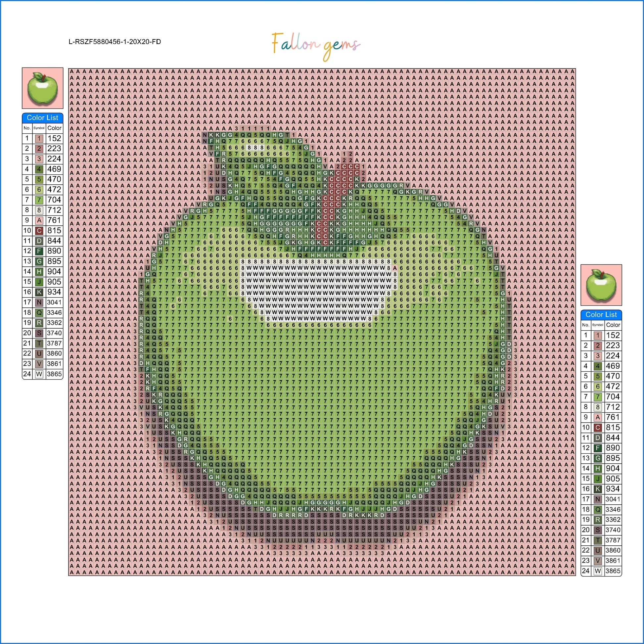
Task: Click the Symbol column header in left list
Action: [x=39, y=128]
